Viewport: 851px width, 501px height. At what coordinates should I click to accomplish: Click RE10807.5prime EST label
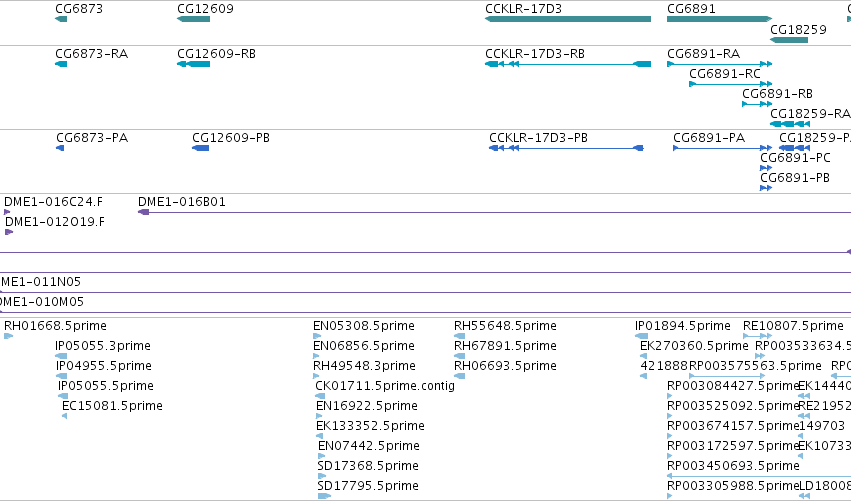793,326
